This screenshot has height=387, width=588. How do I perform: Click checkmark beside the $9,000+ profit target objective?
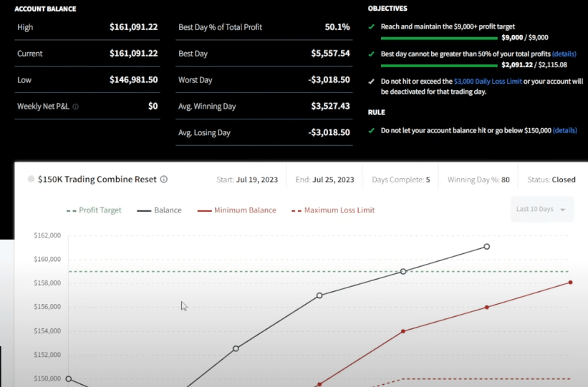(x=371, y=26)
